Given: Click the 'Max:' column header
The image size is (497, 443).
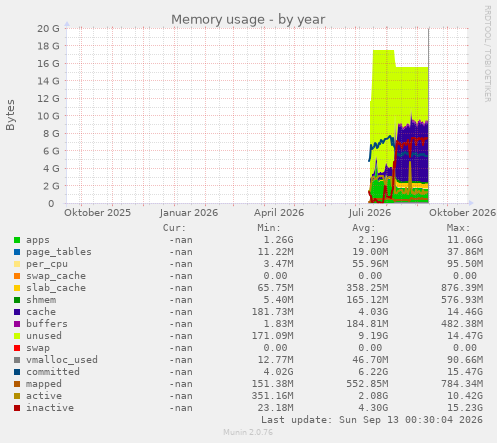Looking at the screenshot, I should coord(458,228).
